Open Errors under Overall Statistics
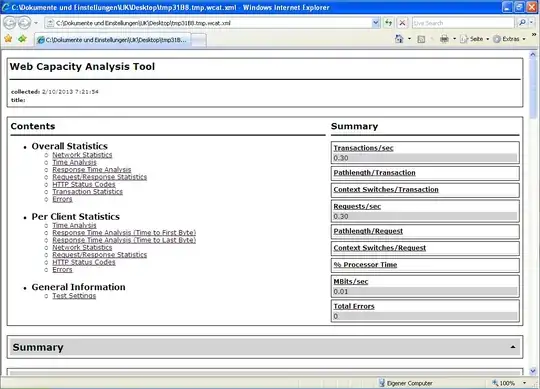 [62, 199]
